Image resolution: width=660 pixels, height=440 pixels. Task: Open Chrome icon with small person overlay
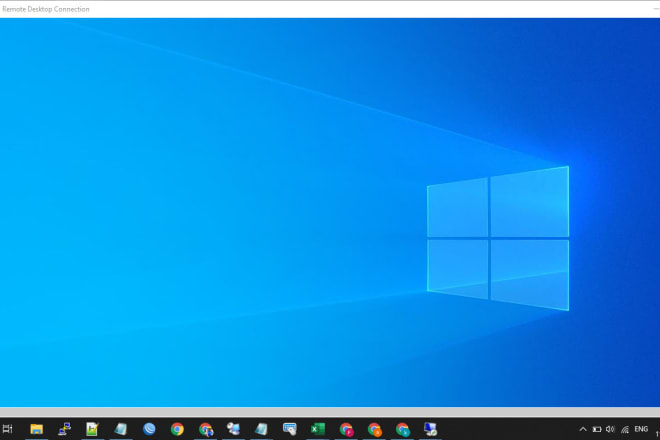[x=206, y=429]
